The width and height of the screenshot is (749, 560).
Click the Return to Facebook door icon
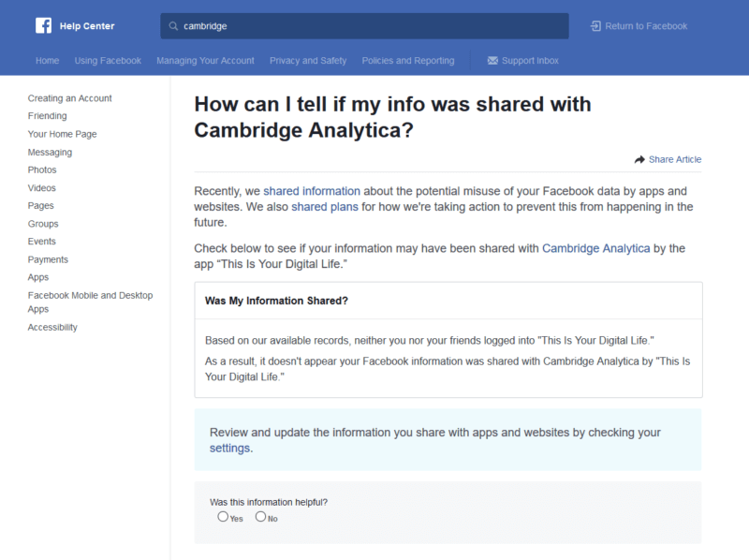click(595, 26)
